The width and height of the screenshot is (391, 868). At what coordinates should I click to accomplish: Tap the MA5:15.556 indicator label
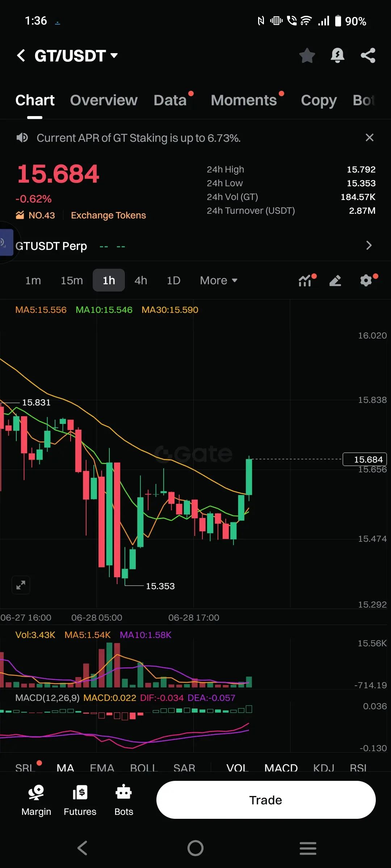(x=41, y=310)
